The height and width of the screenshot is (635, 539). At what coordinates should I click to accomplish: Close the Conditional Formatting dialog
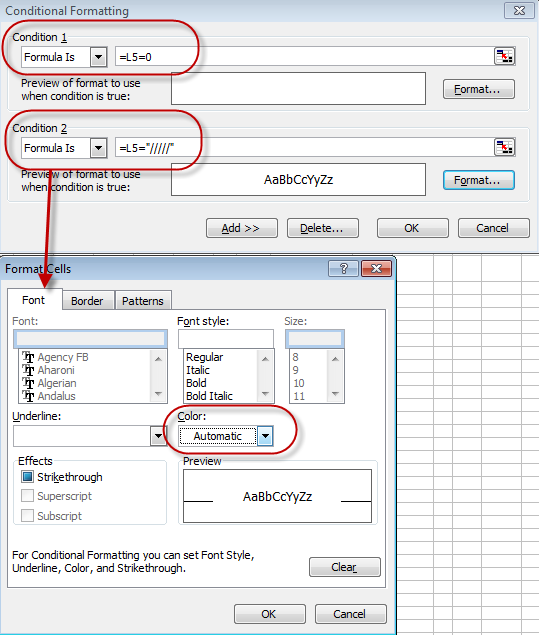pos(519,11)
